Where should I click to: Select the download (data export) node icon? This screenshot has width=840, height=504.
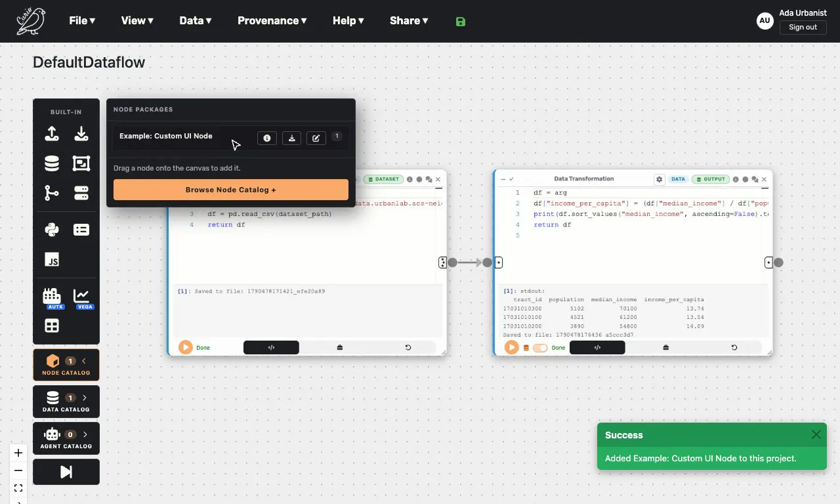[81, 134]
